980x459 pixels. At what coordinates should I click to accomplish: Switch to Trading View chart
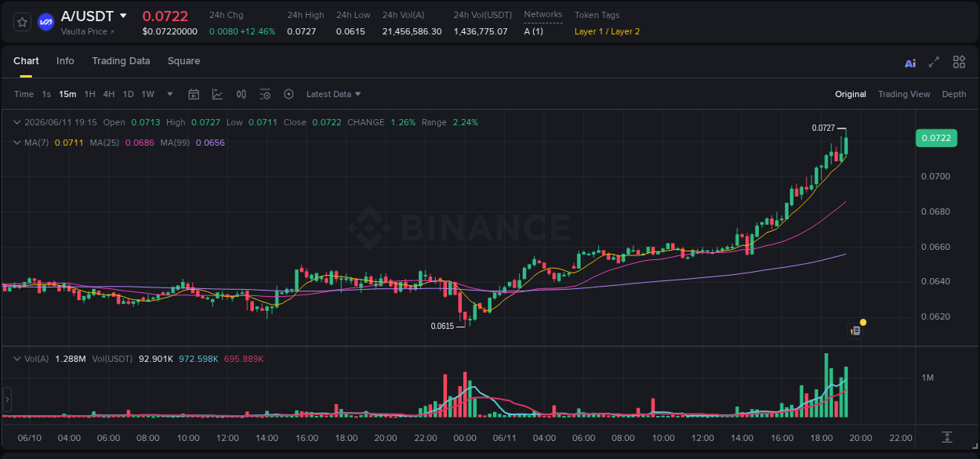tap(904, 94)
